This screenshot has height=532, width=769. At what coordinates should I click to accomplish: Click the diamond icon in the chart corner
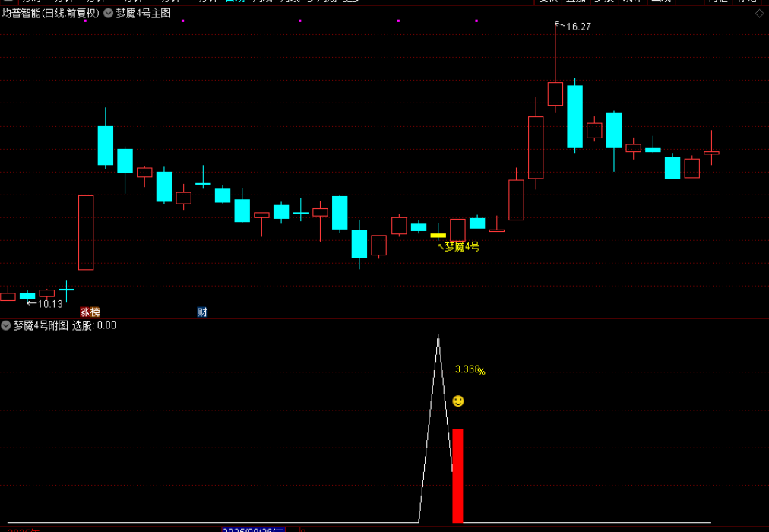[760, 14]
